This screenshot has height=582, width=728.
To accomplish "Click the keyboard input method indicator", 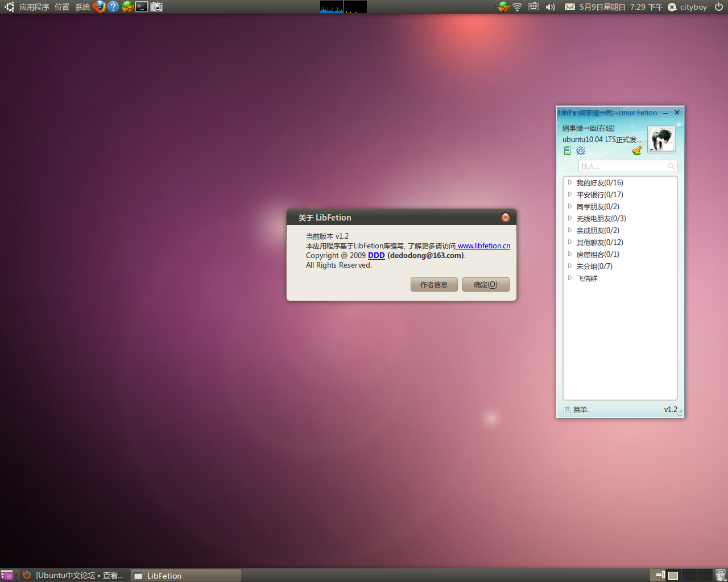I will [x=533, y=7].
